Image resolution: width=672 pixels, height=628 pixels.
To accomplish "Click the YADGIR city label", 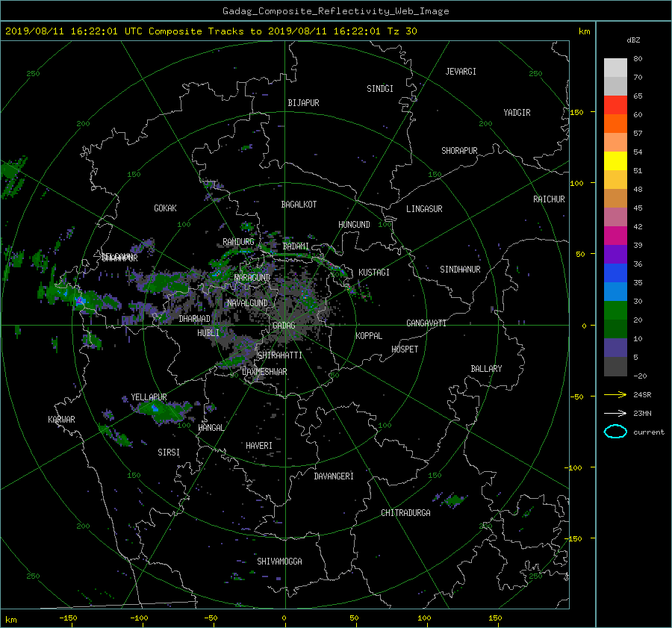I will pos(517,113).
